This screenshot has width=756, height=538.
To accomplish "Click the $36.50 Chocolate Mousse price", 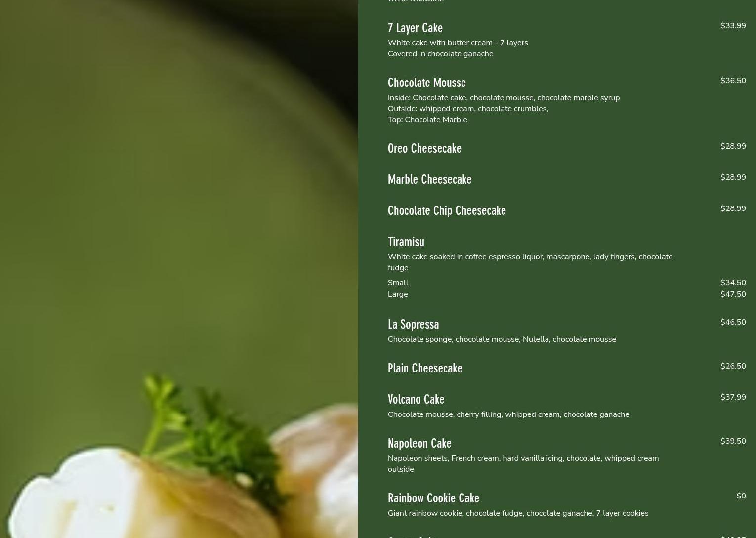I will (733, 81).
